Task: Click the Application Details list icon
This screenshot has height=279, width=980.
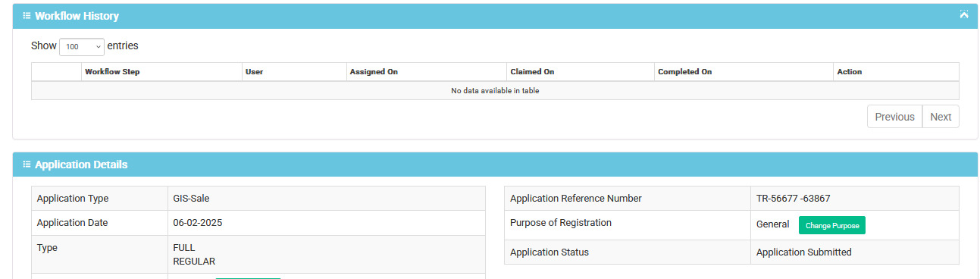Action: pos(27,165)
